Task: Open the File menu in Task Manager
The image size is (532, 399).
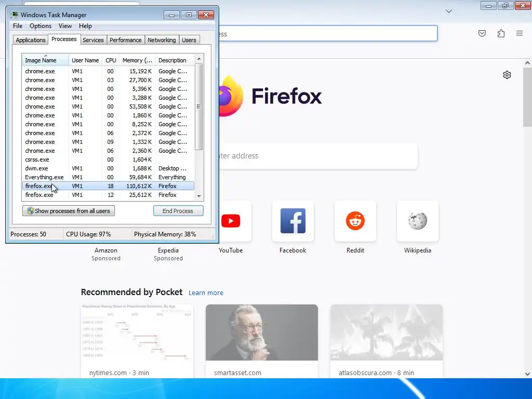Action: 18,26
